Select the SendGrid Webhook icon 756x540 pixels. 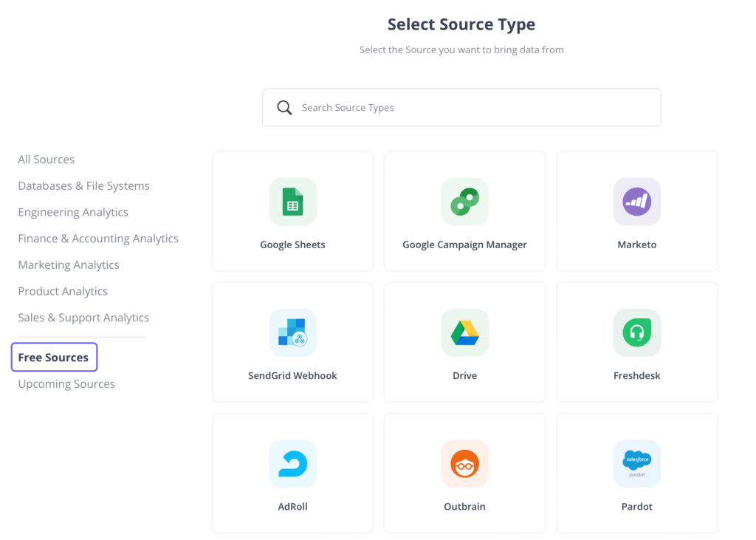[292, 332]
